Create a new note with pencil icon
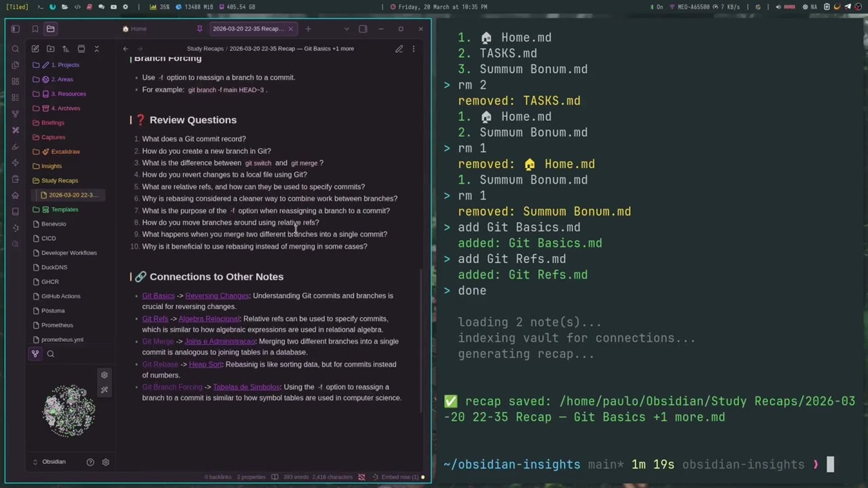 (x=35, y=49)
